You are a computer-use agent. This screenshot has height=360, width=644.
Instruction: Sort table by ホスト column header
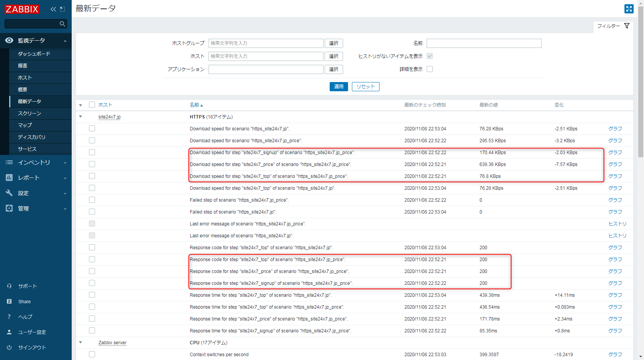[x=105, y=105]
